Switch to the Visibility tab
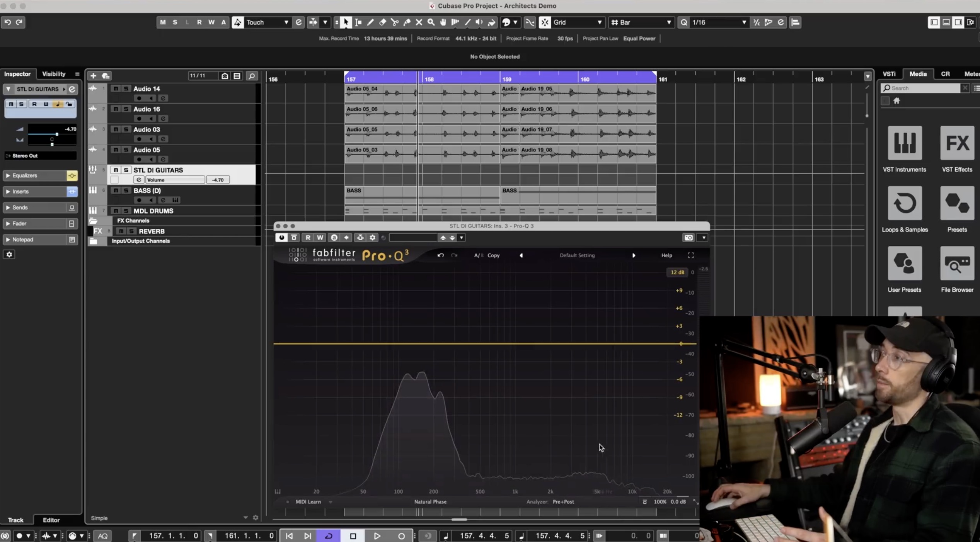The height and width of the screenshot is (542, 980). point(53,74)
